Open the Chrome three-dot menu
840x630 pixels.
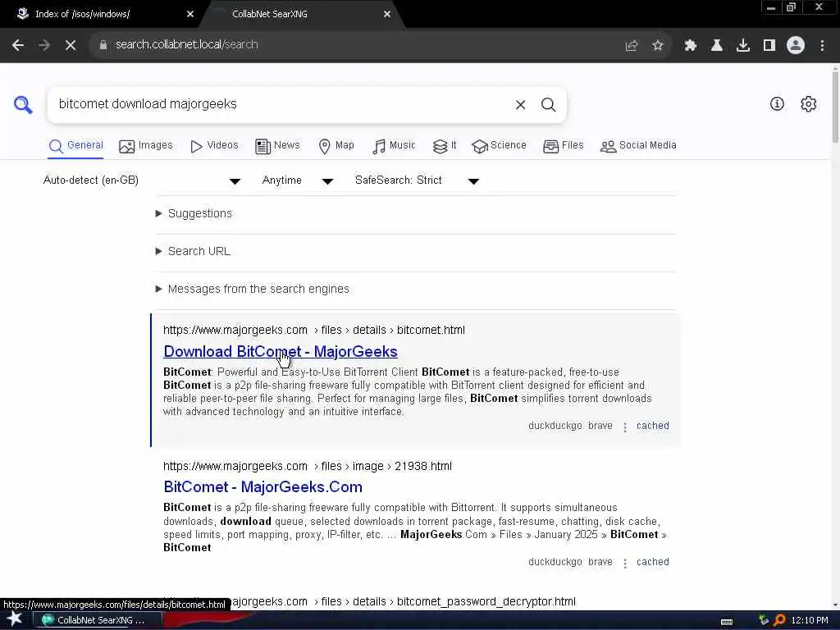coord(822,46)
